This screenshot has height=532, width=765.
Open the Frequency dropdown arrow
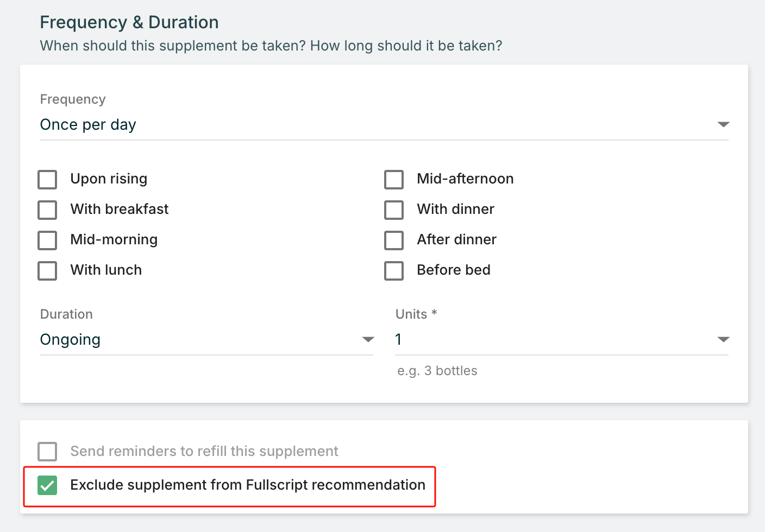point(723,124)
